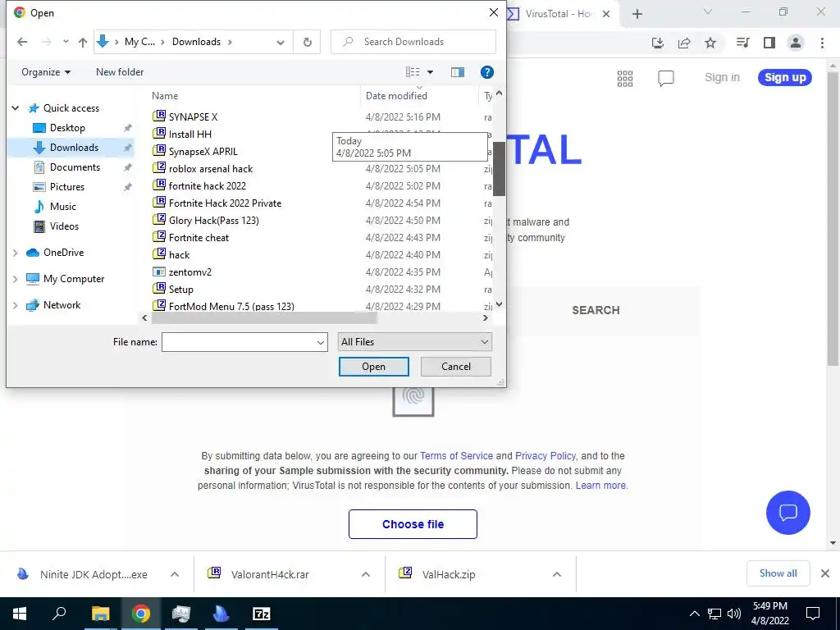This screenshot has width=840, height=630.
Task: Open the notification center icon
Action: 813,614
